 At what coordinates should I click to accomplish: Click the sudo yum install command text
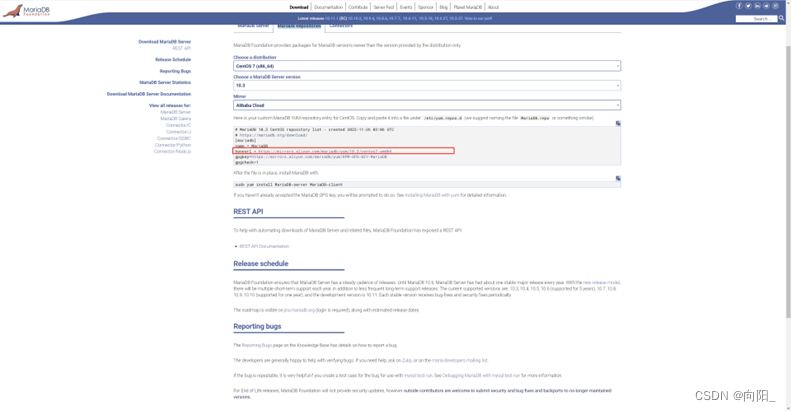pyautogui.click(x=289, y=185)
